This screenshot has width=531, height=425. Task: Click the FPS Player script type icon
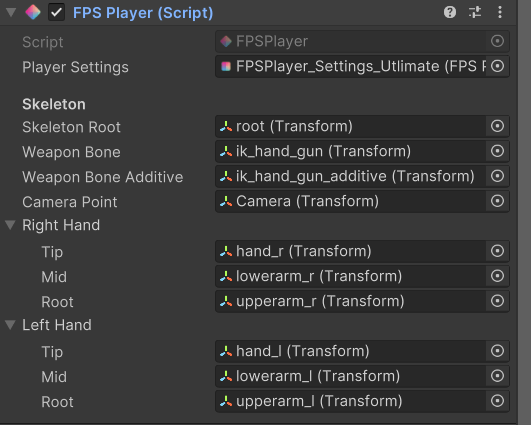pos(33,13)
